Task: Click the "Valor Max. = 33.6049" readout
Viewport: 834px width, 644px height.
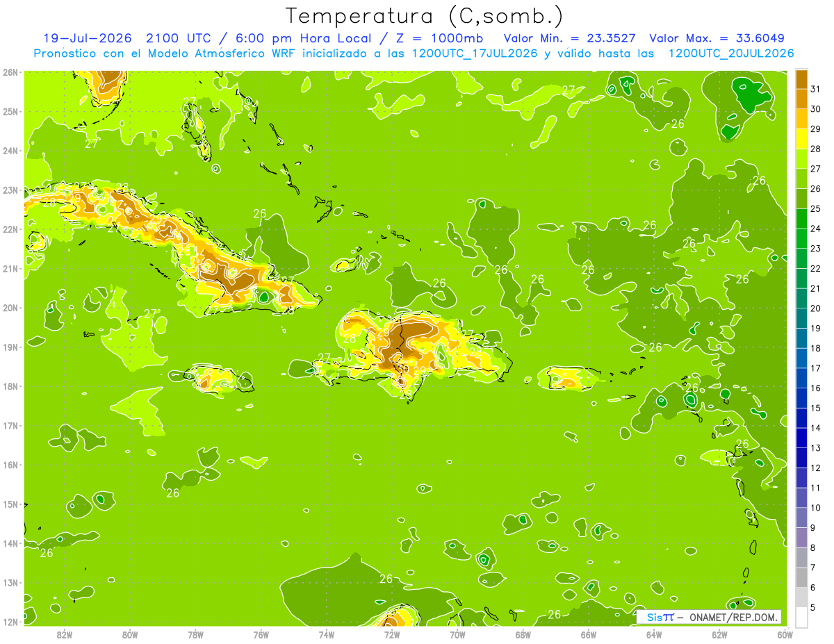Action: (717, 38)
